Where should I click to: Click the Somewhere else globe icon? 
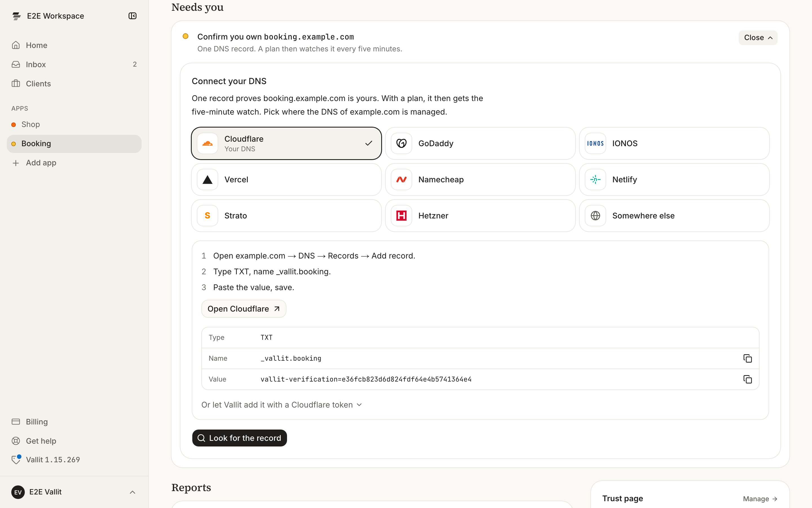tap(595, 216)
